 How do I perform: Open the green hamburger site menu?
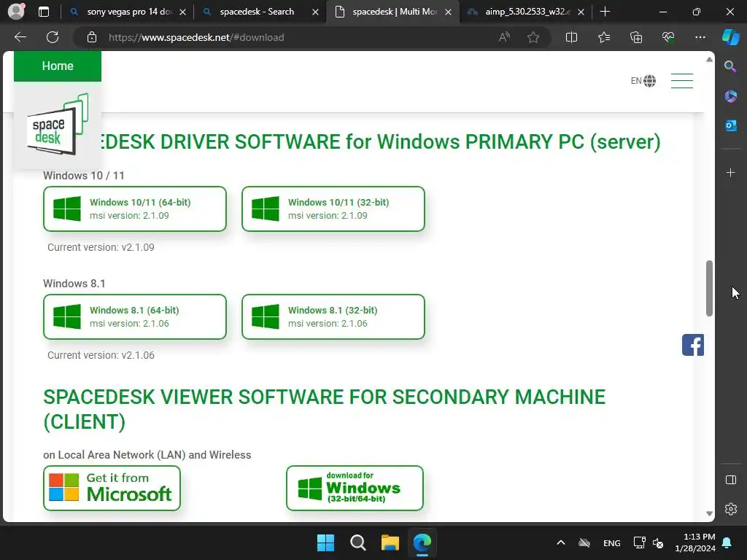pyautogui.click(x=682, y=80)
